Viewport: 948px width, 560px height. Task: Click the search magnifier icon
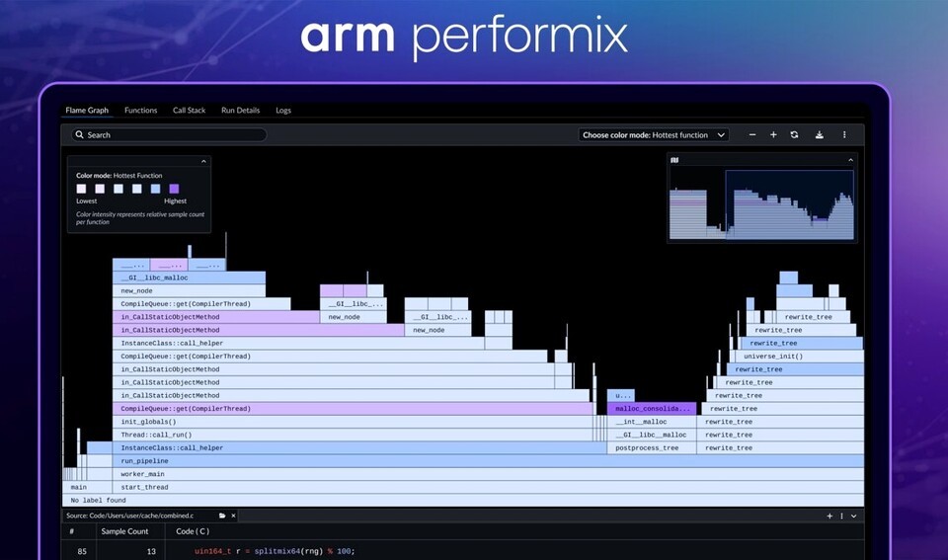click(x=79, y=135)
